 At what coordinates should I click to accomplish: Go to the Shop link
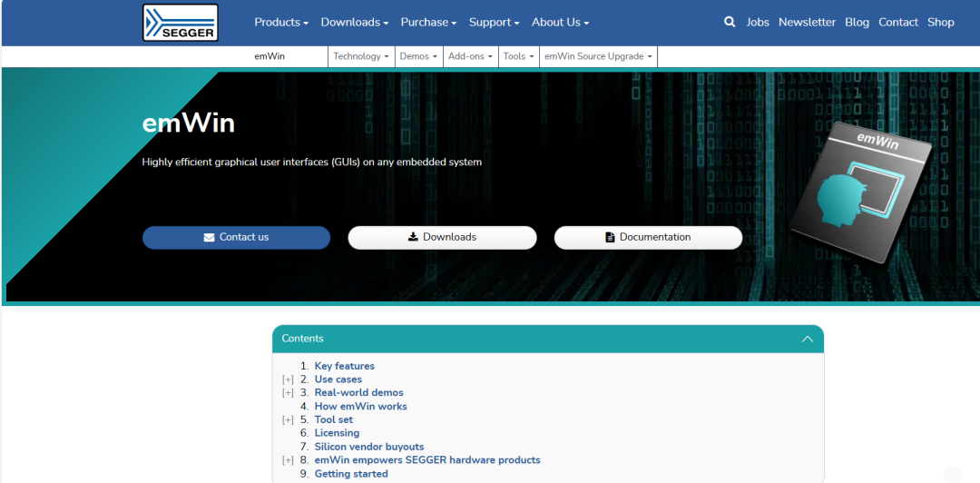pos(941,22)
